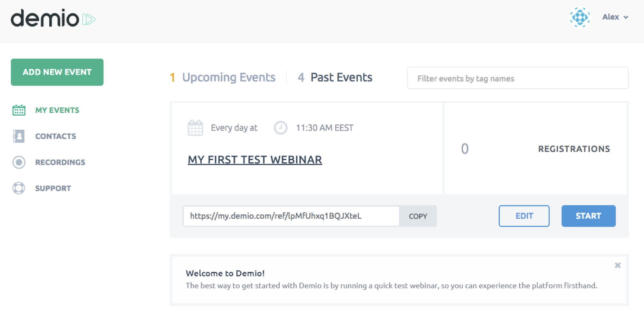
Task: Click the Contacts address book icon
Action: (x=19, y=136)
